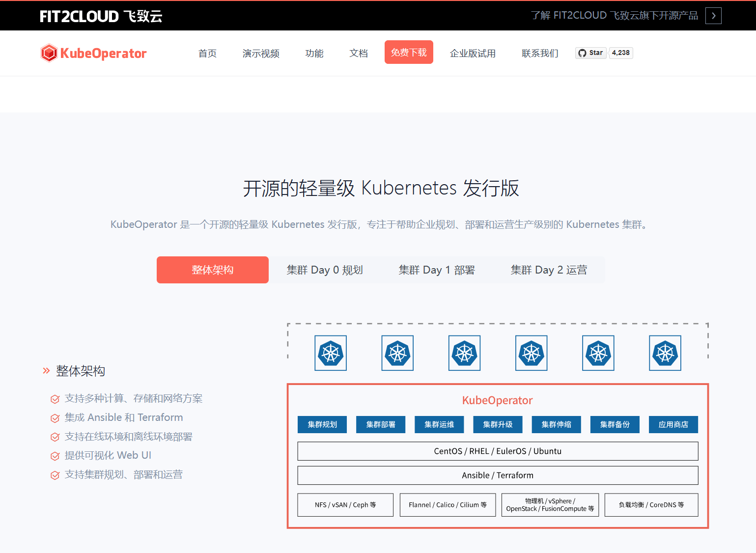Switch to 集群 Day 1 部署 tab
This screenshot has height=553, width=756.
(437, 270)
